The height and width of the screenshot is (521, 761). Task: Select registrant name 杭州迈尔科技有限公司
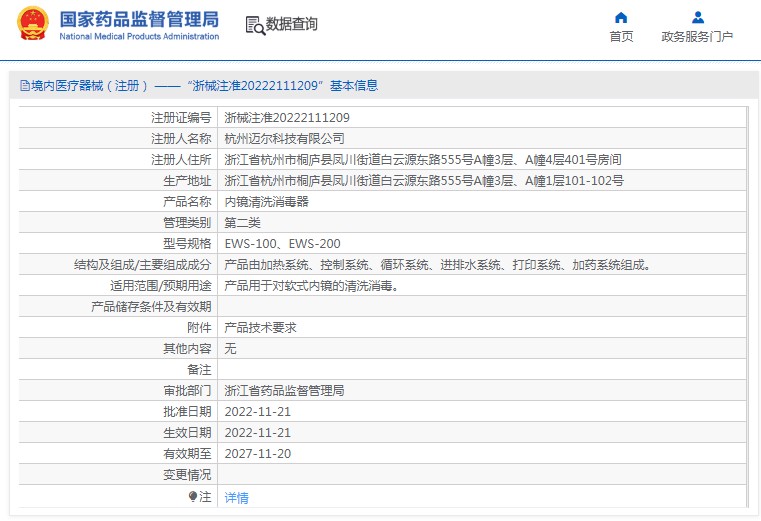(x=284, y=139)
